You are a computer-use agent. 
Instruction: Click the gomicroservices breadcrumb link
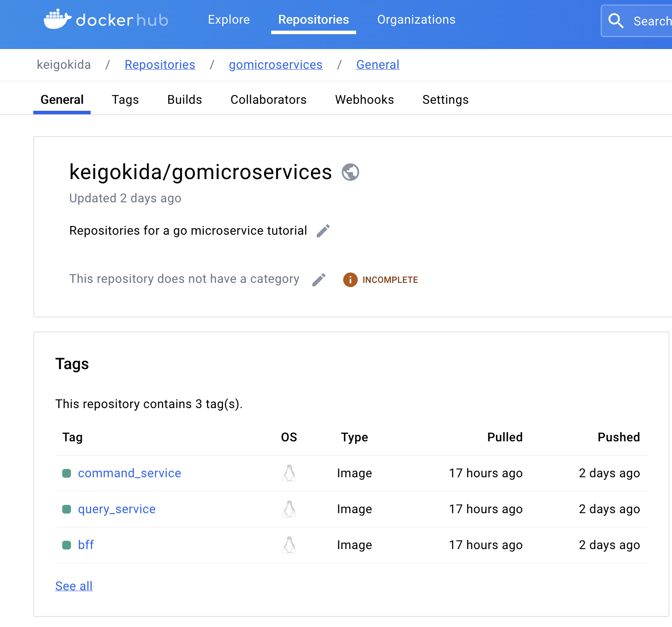pyautogui.click(x=276, y=65)
